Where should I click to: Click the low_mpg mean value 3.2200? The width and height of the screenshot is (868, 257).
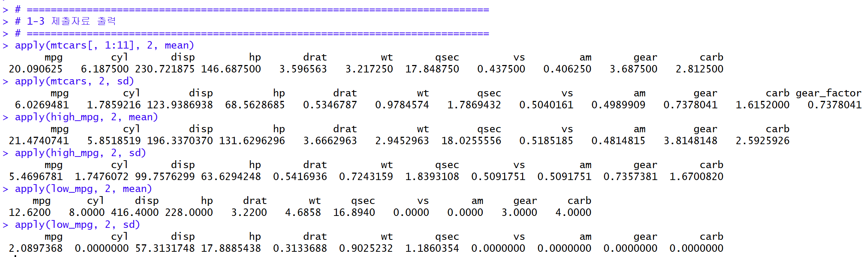(x=249, y=213)
